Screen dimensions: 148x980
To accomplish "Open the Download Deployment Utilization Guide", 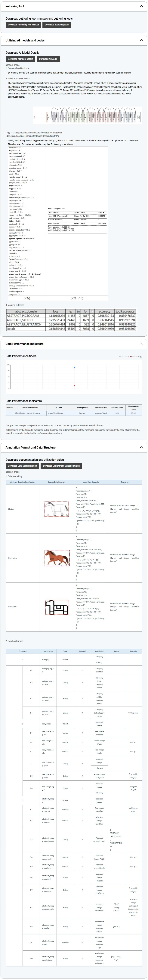I will 61,466.
